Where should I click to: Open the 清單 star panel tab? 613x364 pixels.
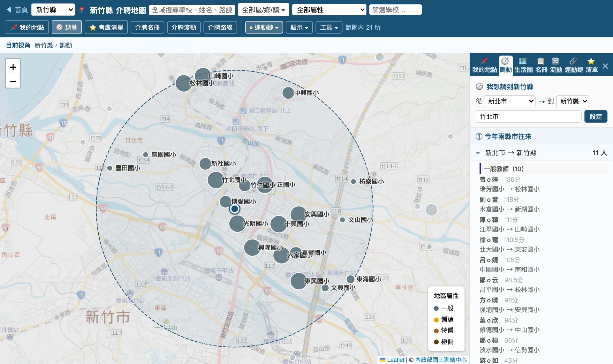(592, 65)
